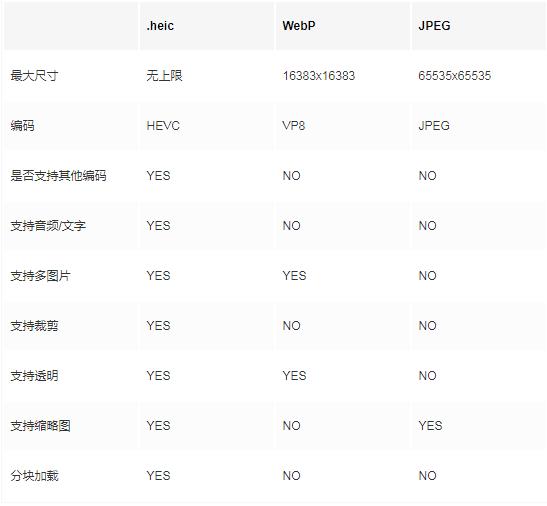Click WebP's YES in 支持多图片 row

click(294, 276)
